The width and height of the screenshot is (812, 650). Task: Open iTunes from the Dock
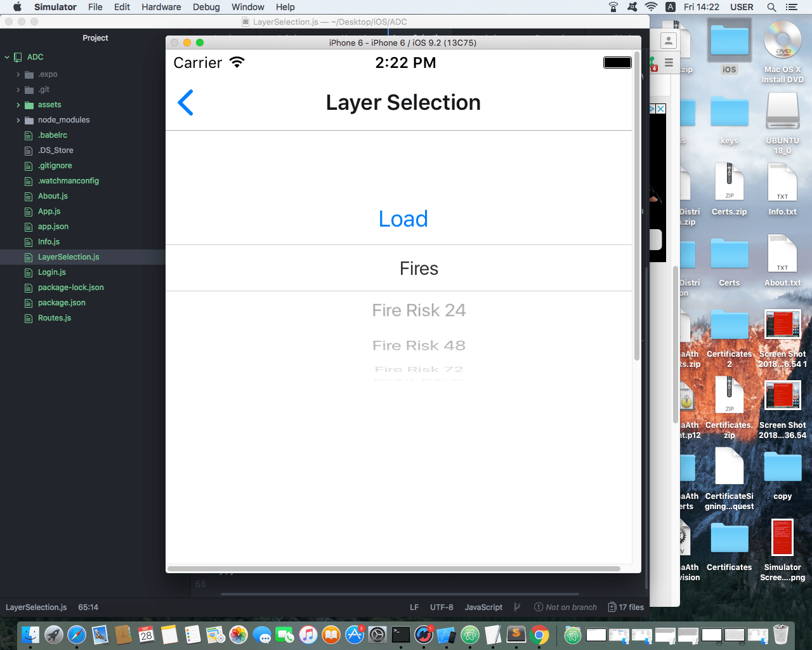coord(308,634)
